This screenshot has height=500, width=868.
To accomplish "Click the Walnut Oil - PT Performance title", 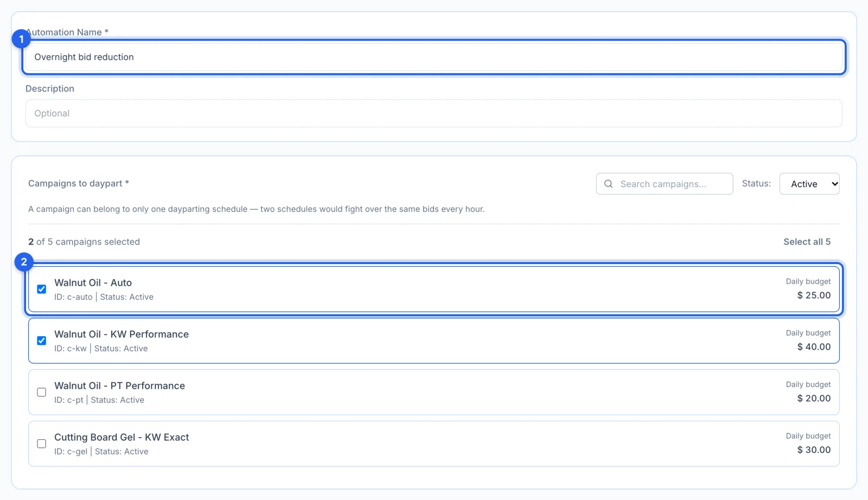I will 119,386.
